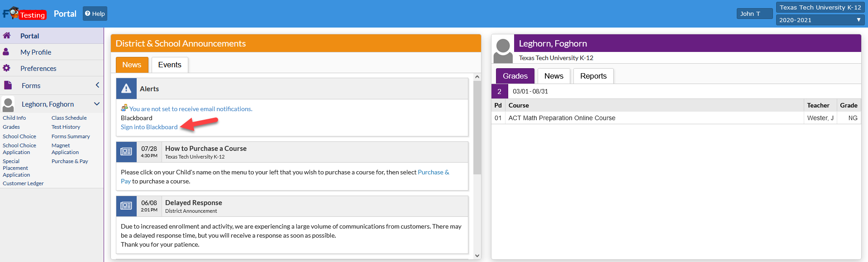Screen dimensions: 868x262
Task: Open Special Placement Application link
Action: click(x=16, y=168)
